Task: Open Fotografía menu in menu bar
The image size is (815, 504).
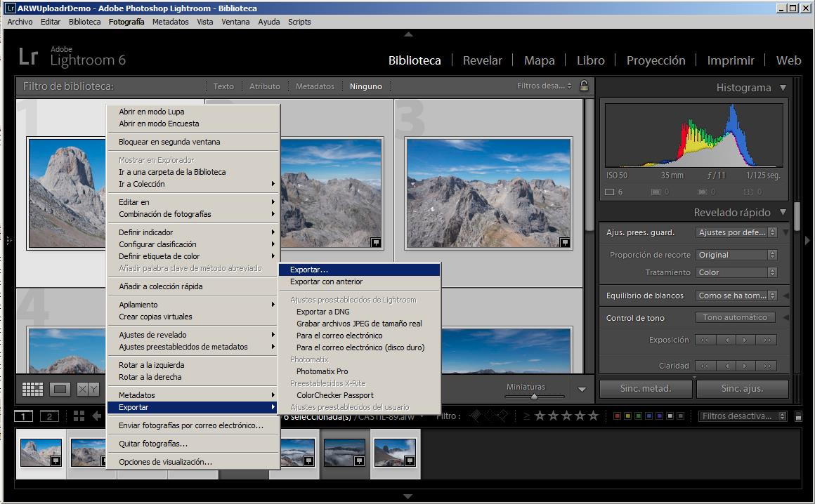Action: (x=126, y=22)
